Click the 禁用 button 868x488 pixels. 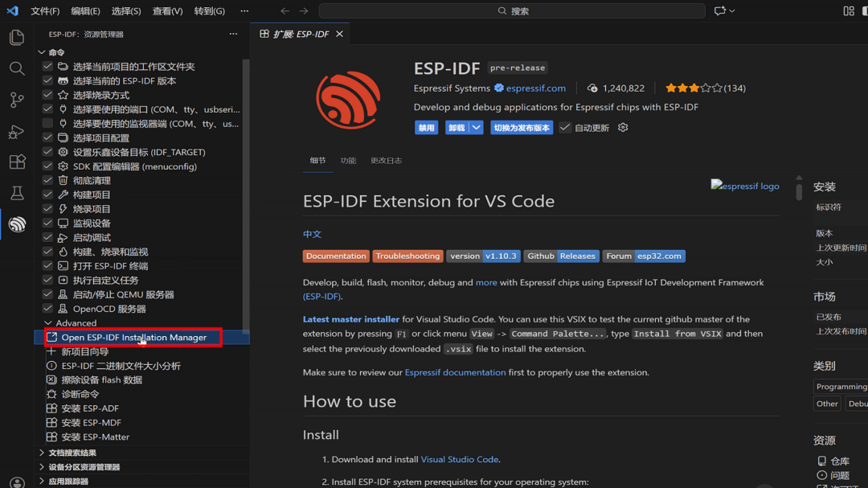(426, 127)
